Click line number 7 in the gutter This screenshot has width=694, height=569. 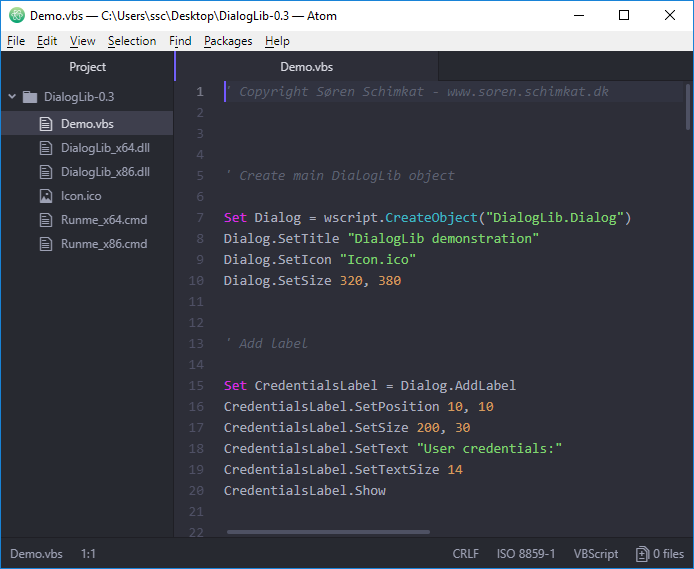pyautogui.click(x=200, y=217)
